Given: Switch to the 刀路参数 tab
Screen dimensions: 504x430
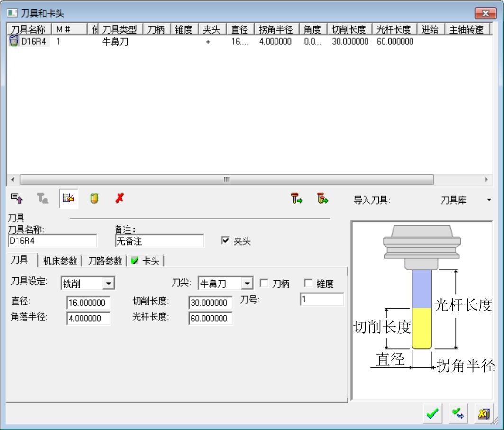Looking at the screenshot, I should pyautogui.click(x=104, y=260).
